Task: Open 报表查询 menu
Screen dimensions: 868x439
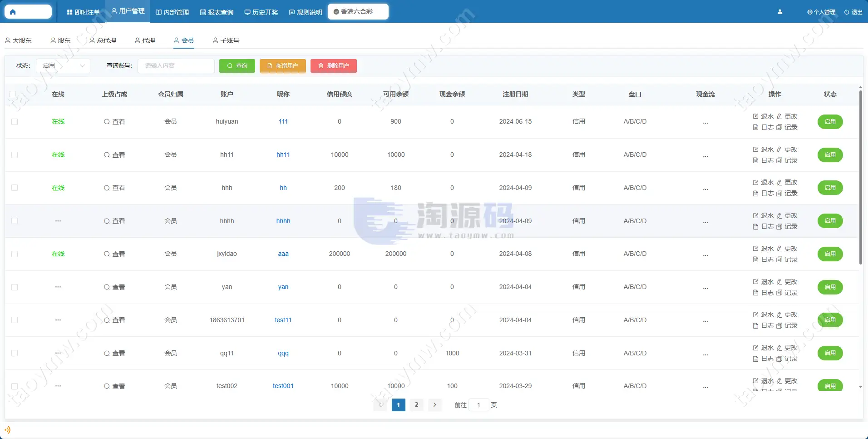Action: [217, 12]
